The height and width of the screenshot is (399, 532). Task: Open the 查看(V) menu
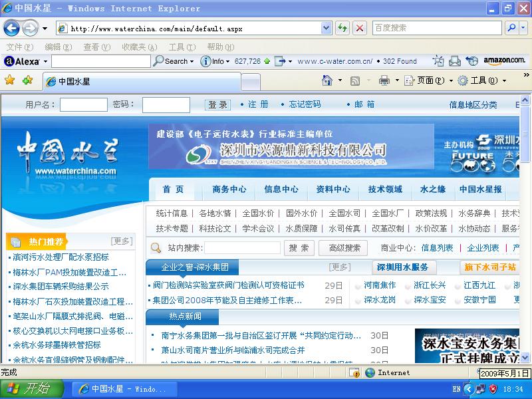coord(97,47)
